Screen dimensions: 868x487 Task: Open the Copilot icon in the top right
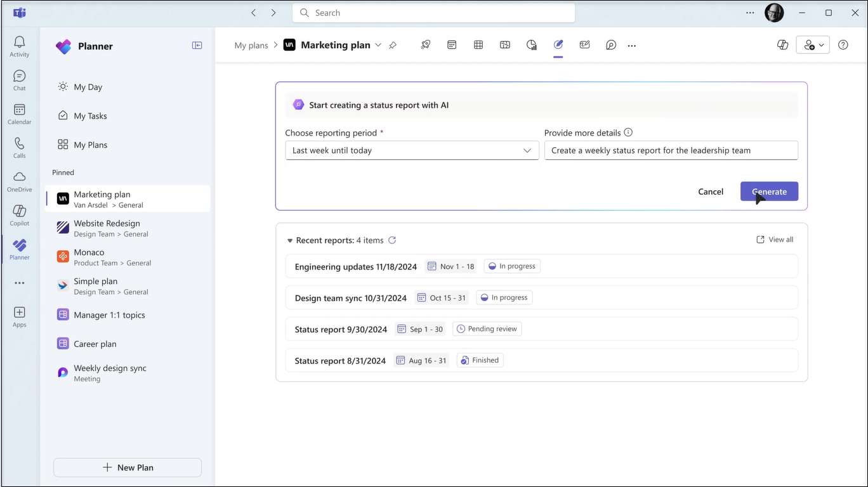coord(783,45)
